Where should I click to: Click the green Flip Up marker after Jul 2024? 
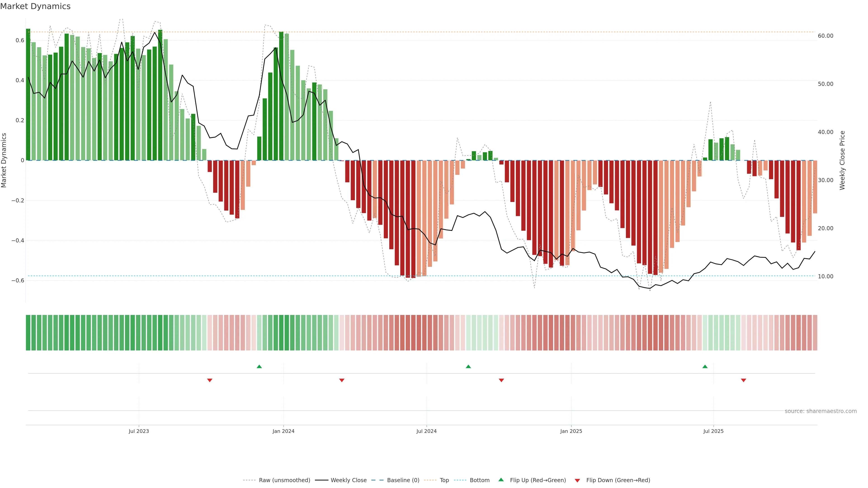(x=468, y=366)
